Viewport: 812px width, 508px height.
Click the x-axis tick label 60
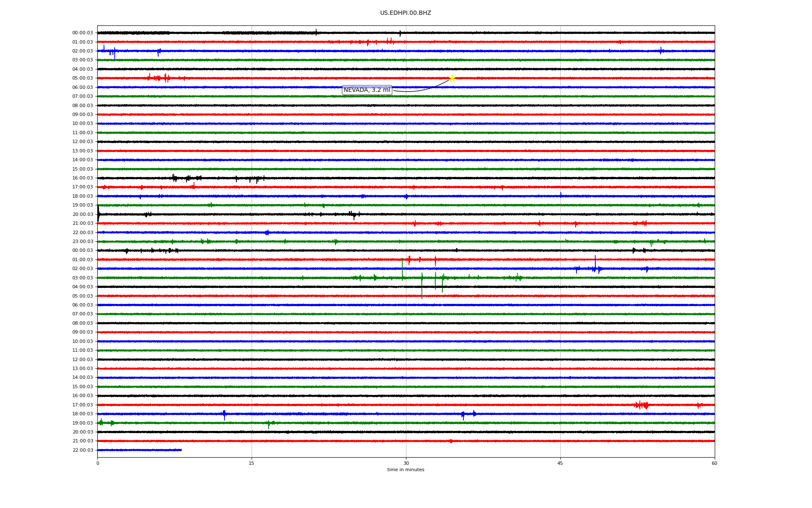click(x=714, y=463)
